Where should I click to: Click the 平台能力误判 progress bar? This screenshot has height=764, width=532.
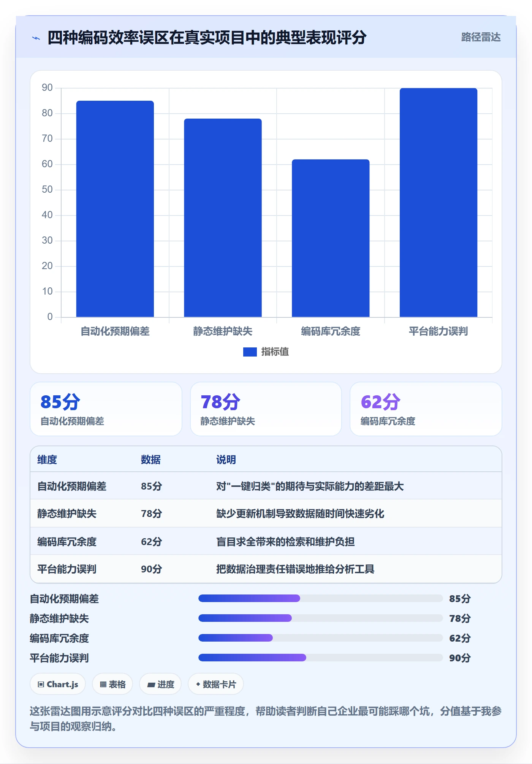(320, 658)
